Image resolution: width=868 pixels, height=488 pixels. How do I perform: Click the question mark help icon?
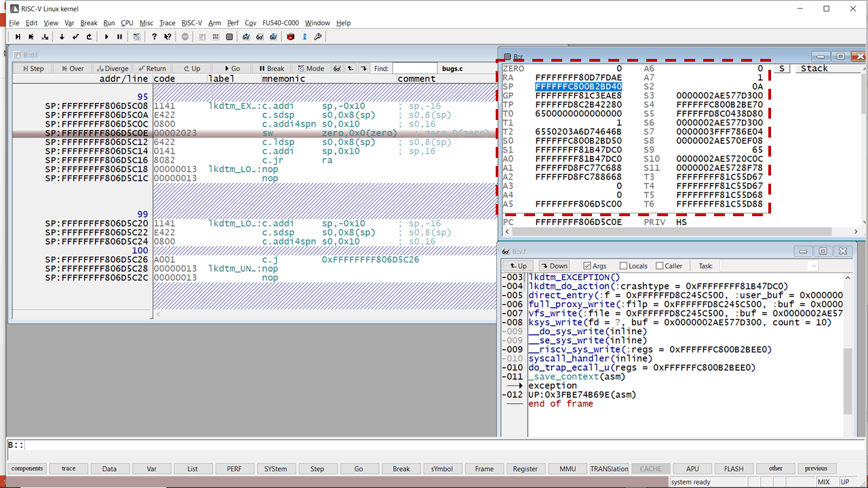coord(155,37)
